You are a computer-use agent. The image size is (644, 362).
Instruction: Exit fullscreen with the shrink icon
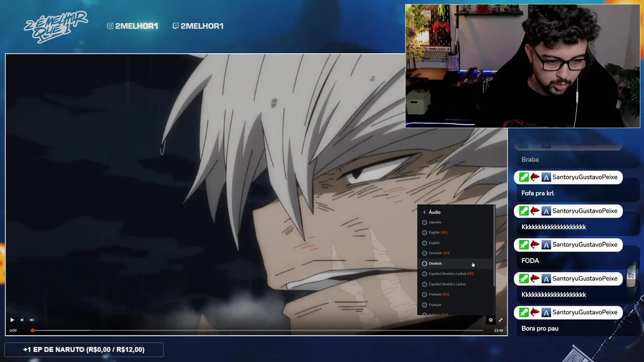[501, 320]
